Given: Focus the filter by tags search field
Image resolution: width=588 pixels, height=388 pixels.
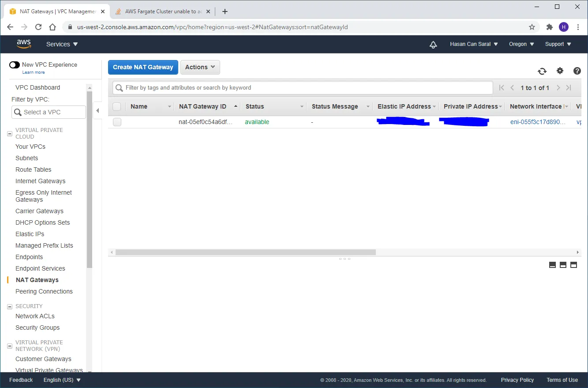Looking at the screenshot, I should tap(303, 88).
